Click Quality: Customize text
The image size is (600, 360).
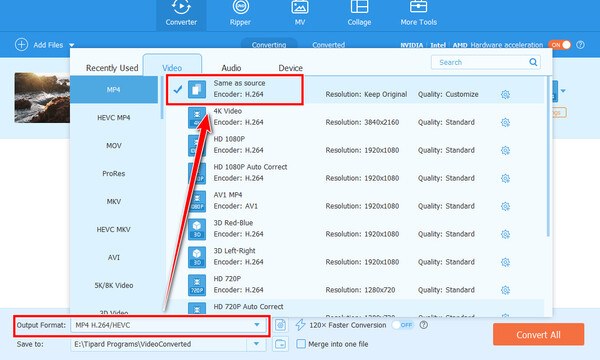tap(448, 94)
